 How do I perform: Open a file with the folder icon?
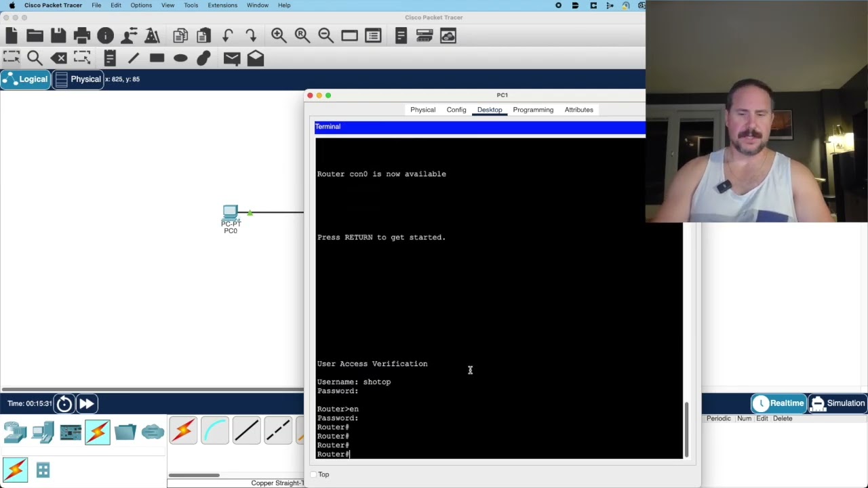point(35,35)
